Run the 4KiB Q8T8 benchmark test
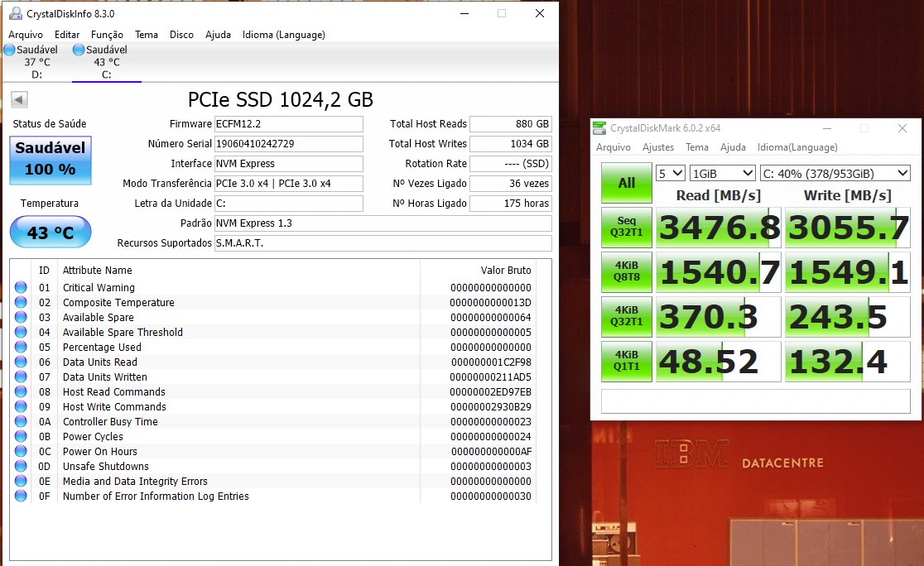The height and width of the screenshot is (566, 924). pos(626,270)
